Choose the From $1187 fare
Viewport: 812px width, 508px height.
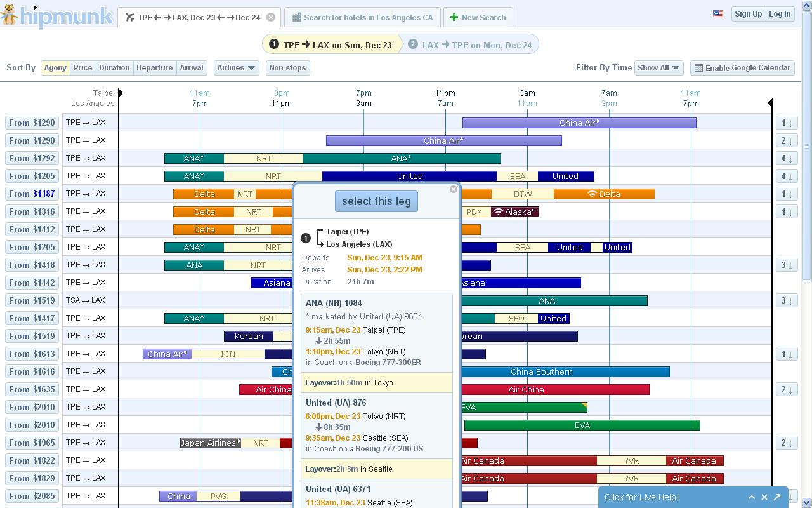(x=32, y=194)
